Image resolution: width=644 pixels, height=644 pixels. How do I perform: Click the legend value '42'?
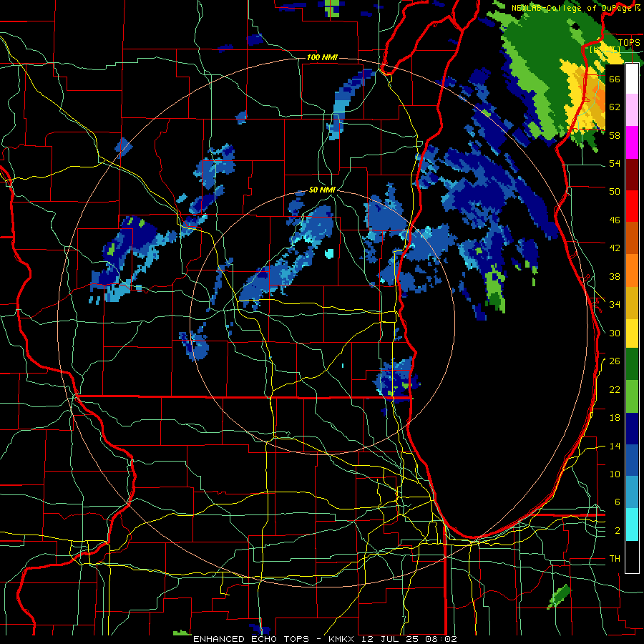click(x=615, y=248)
